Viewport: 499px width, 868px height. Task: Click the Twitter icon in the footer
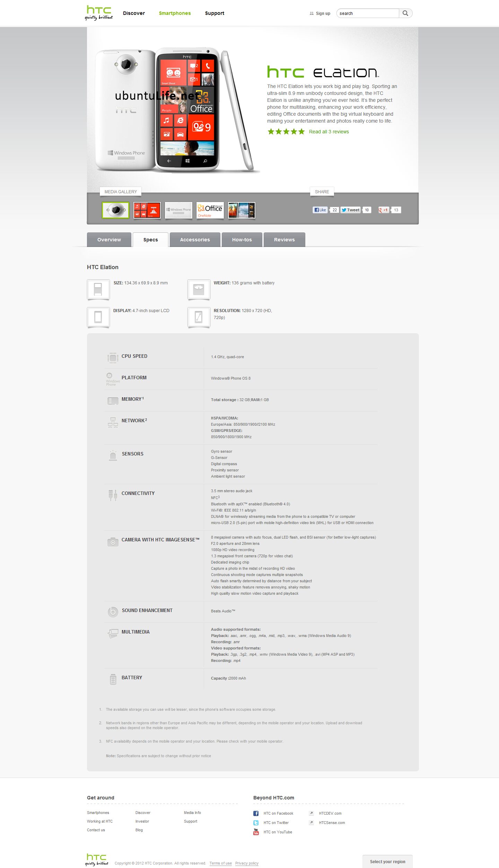[x=256, y=823]
